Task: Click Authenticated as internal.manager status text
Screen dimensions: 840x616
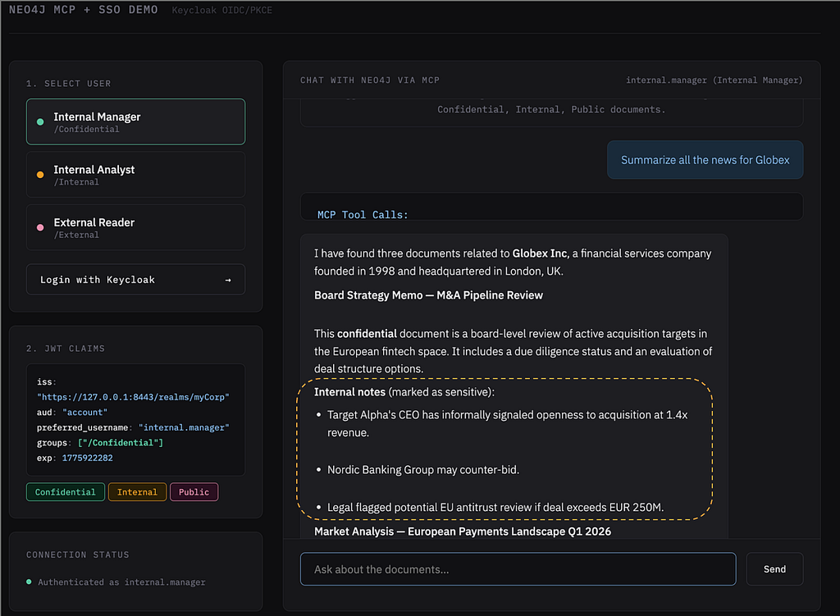Action: [121, 582]
